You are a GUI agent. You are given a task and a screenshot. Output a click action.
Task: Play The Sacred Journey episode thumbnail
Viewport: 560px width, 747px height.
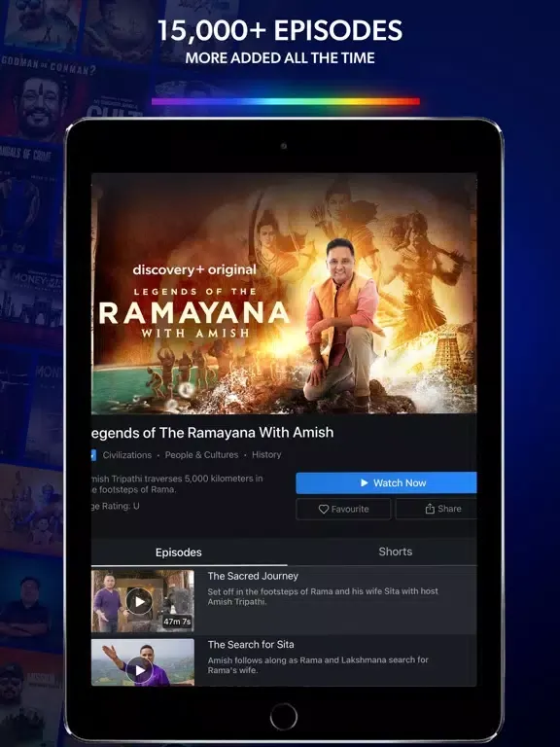coord(143,601)
